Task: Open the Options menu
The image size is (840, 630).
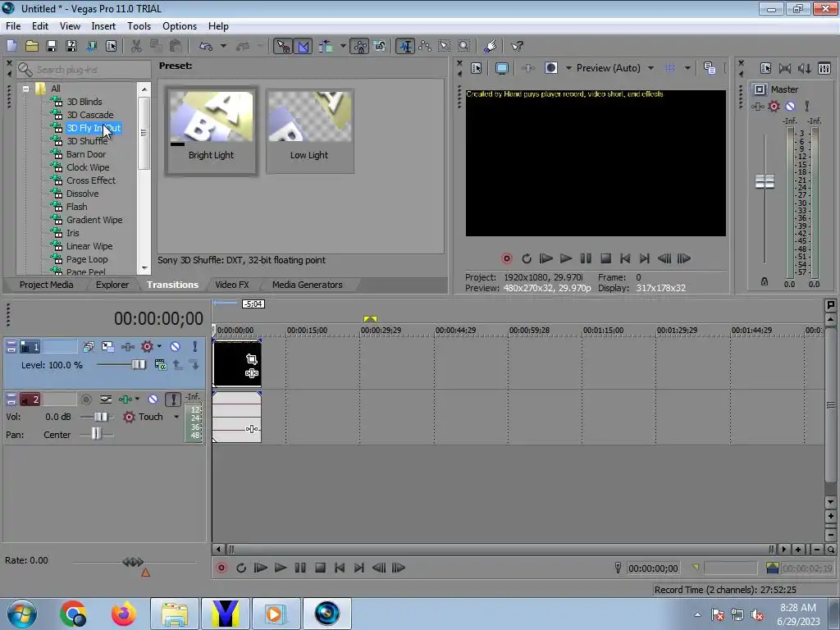Action: click(180, 26)
